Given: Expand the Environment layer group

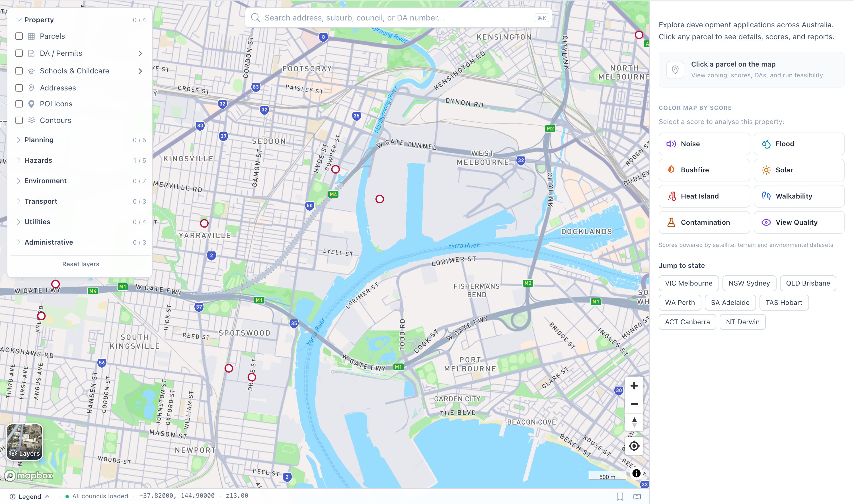Looking at the screenshot, I should point(81,181).
